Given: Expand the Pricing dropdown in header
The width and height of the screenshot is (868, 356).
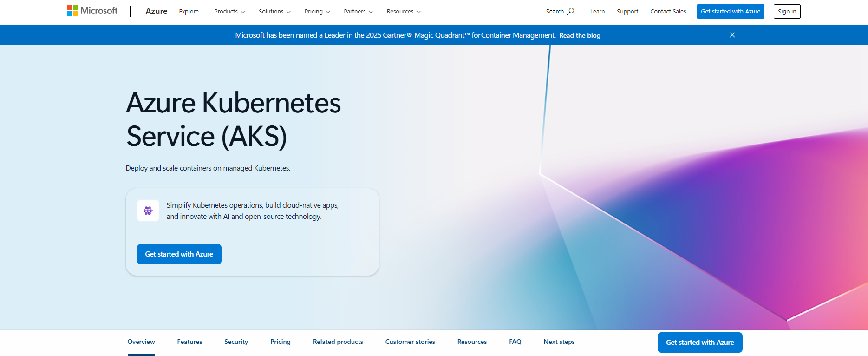Looking at the screenshot, I should [x=317, y=12].
